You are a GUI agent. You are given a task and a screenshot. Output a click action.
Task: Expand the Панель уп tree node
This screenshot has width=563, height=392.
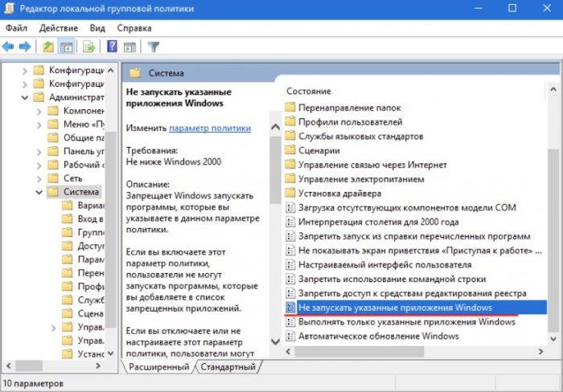click(38, 151)
